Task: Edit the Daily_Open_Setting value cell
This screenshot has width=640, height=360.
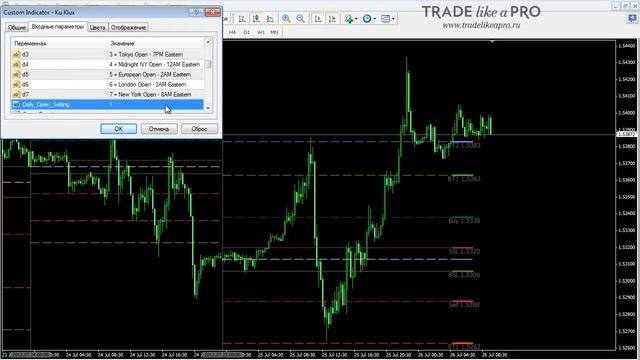Action: pyautogui.click(x=155, y=104)
